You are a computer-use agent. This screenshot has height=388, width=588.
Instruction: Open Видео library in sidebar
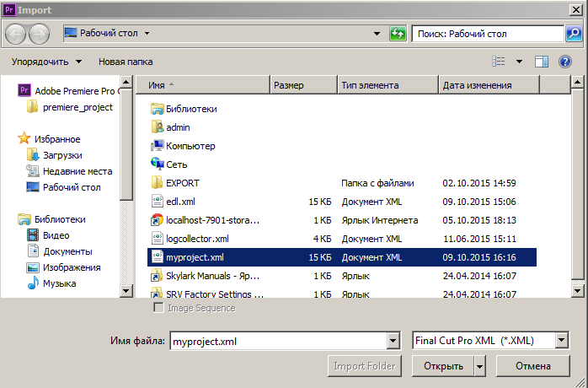[x=48, y=235]
